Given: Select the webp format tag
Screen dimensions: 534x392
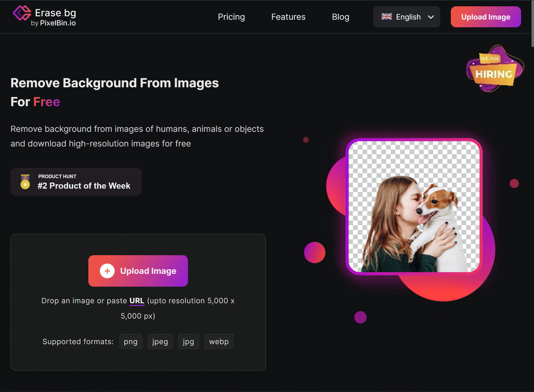Looking at the screenshot, I should 219,341.
